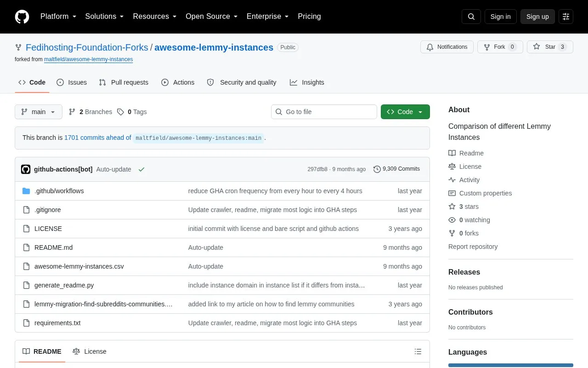Star this repository

click(x=550, y=47)
